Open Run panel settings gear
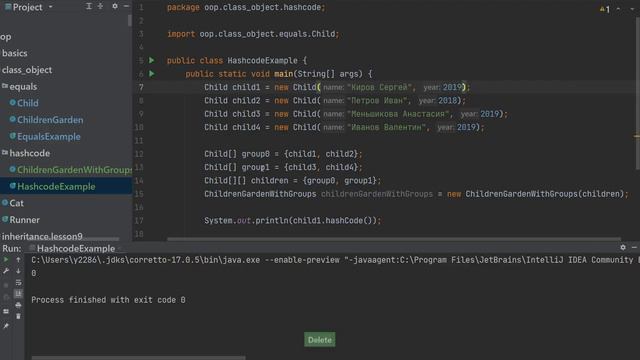This screenshot has height=360, width=640. pyautogui.click(x=623, y=247)
